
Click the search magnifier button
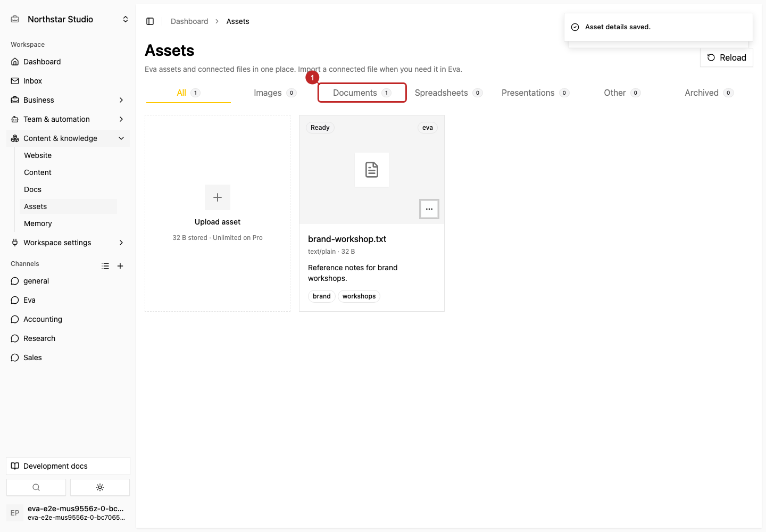pyautogui.click(x=36, y=487)
